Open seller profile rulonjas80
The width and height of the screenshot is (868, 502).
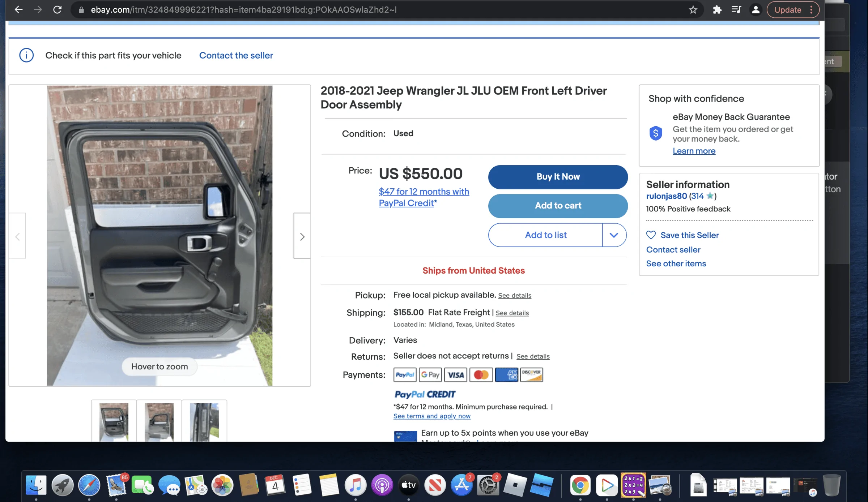[666, 196]
